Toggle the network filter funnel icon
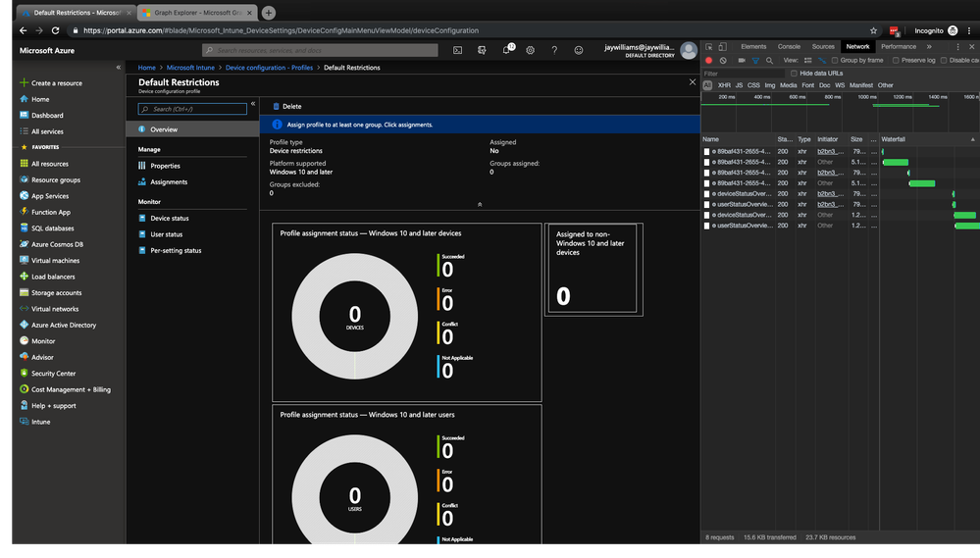 point(755,61)
